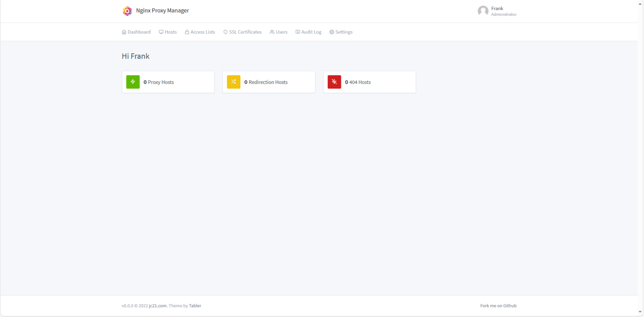Viewport: 644px width, 317px height.
Task: Click Fork me on Github link
Action: (498, 306)
